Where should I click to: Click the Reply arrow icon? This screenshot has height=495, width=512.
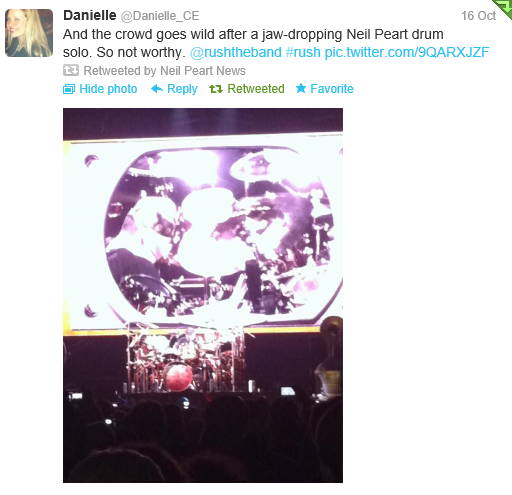click(157, 89)
